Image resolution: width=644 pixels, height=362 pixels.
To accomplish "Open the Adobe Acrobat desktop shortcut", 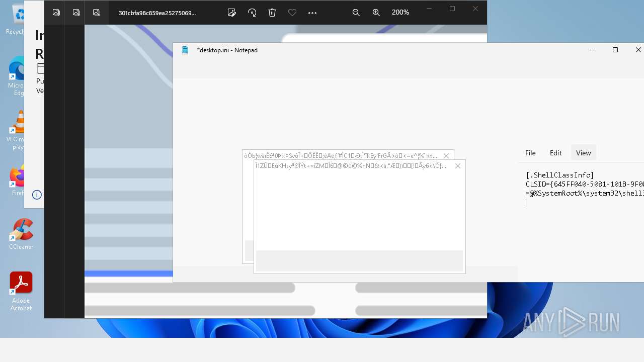I will (21, 292).
